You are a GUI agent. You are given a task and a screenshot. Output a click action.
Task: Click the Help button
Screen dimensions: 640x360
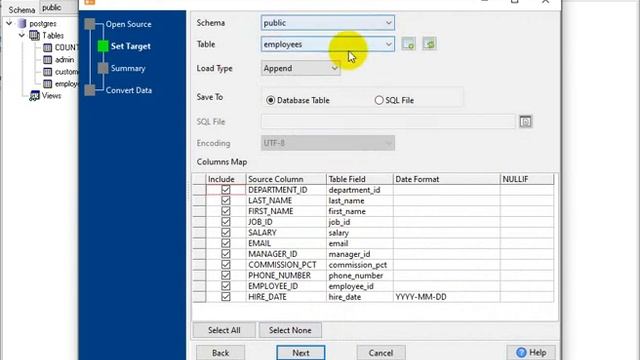531,353
